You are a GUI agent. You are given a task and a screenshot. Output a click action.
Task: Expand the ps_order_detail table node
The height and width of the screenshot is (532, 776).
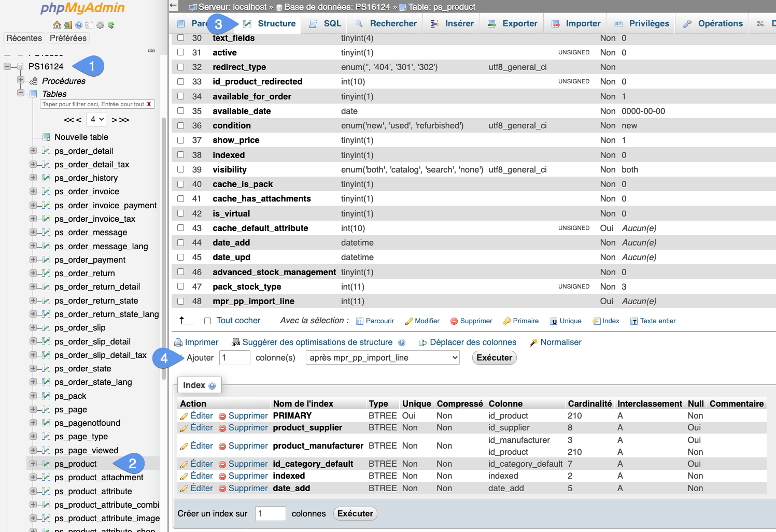click(33, 151)
